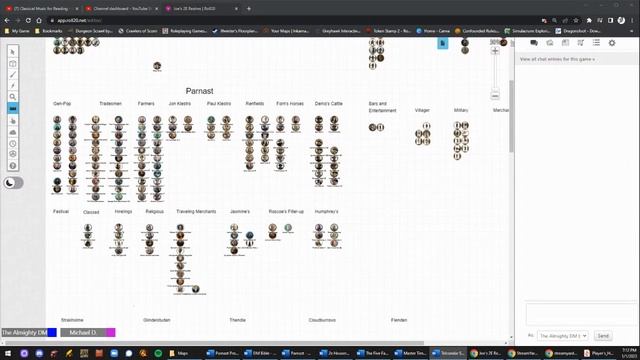Click the Traveling Merchants label
640x360 pixels.
click(196, 211)
